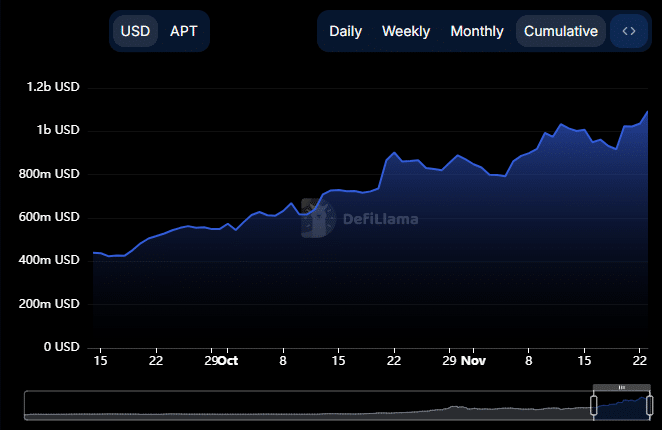Click the selected window in the range slider
The width and height of the screenshot is (662, 430).
(621, 404)
